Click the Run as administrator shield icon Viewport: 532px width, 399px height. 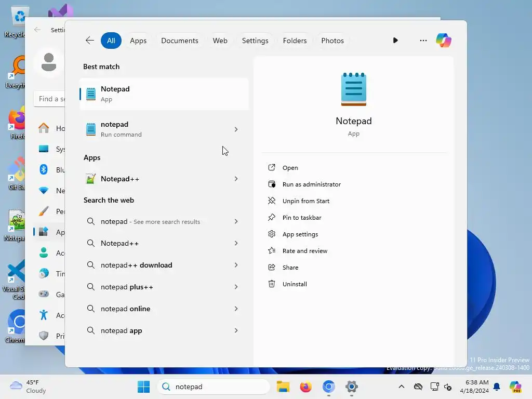pyautogui.click(x=271, y=184)
